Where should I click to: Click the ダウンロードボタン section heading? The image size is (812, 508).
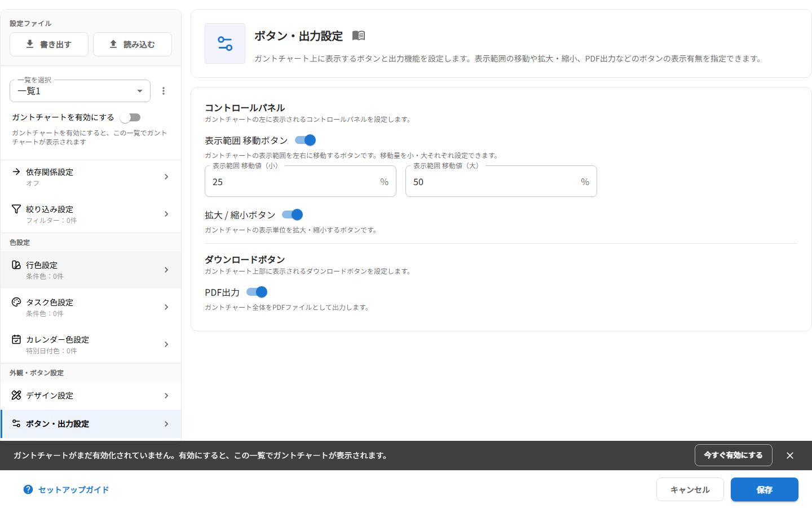click(x=245, y=259)
